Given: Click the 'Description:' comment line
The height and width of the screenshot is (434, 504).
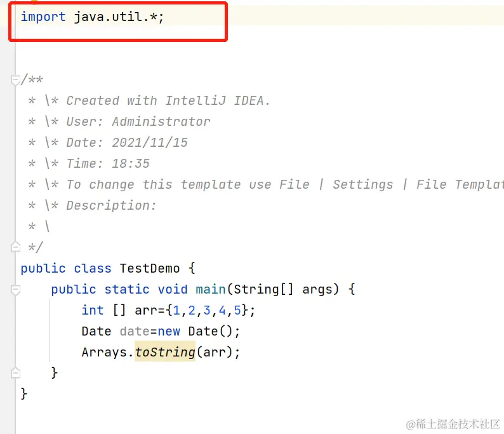Looking at the screenshot, I should [111, 206].
